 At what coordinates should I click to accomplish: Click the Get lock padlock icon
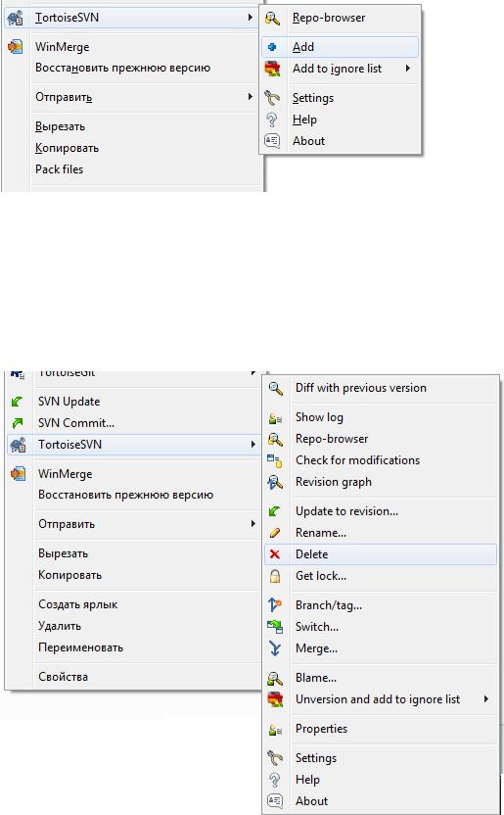tap(275, 576)
